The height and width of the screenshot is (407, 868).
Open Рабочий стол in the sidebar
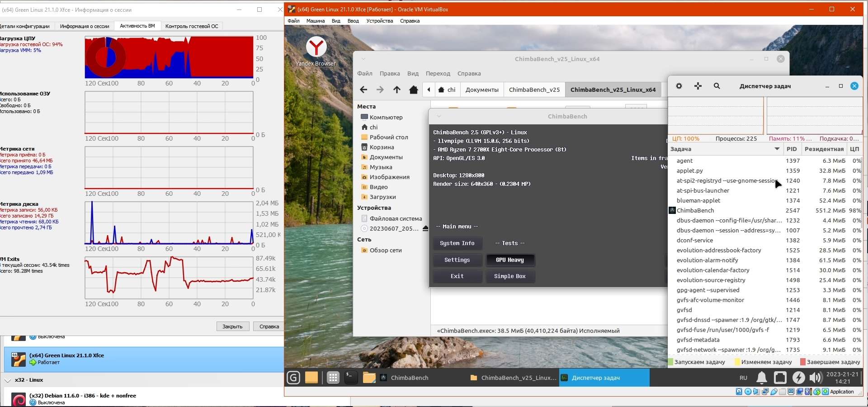[389, 137]
